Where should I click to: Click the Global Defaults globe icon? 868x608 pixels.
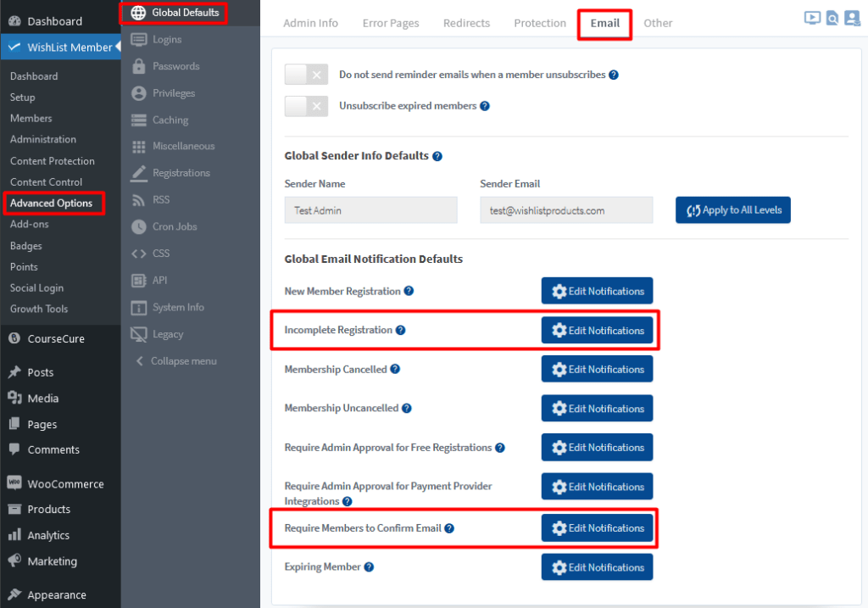[x=138, y=13]
